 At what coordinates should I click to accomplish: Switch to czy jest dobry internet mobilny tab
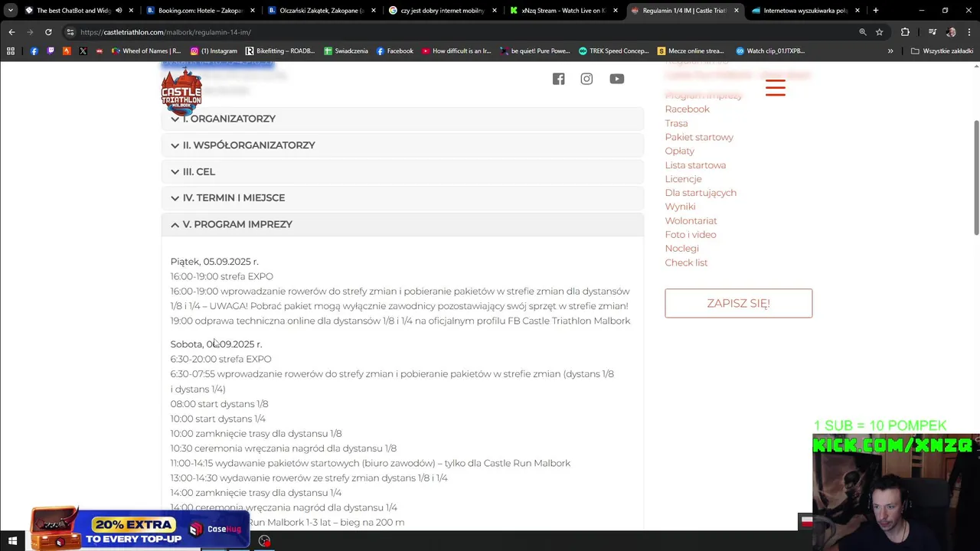[442, 11]
